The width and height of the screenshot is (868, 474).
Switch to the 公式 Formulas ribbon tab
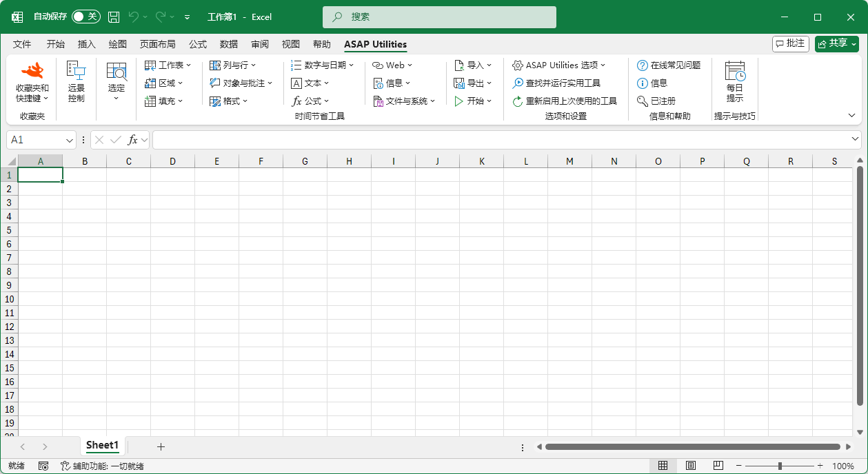point(198,44)
